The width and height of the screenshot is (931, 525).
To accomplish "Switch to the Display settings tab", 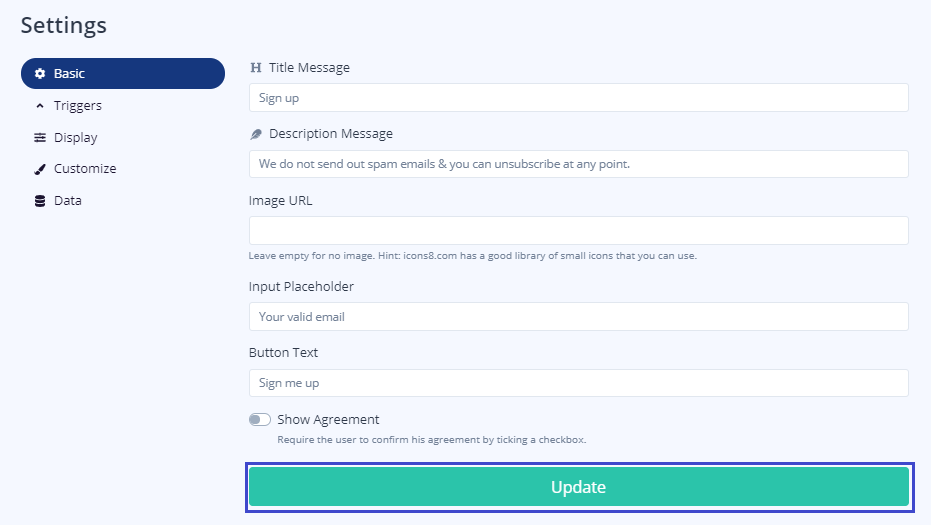I will [76, 138].
